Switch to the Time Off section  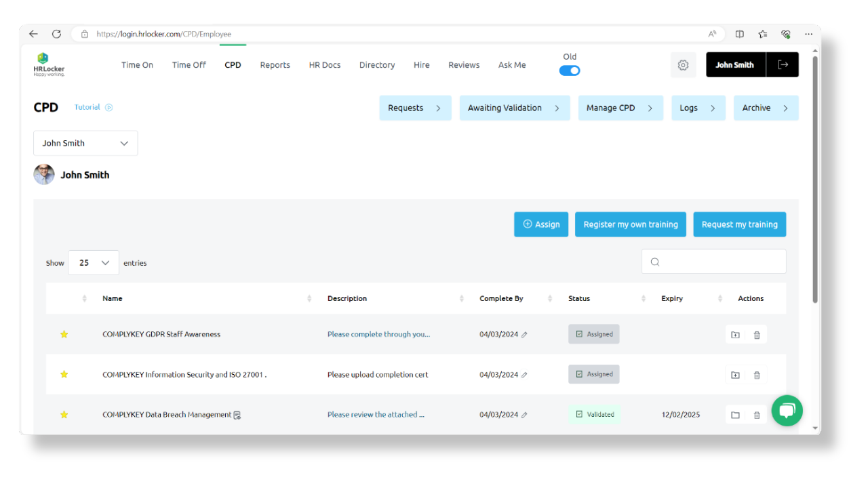point(189,64)
